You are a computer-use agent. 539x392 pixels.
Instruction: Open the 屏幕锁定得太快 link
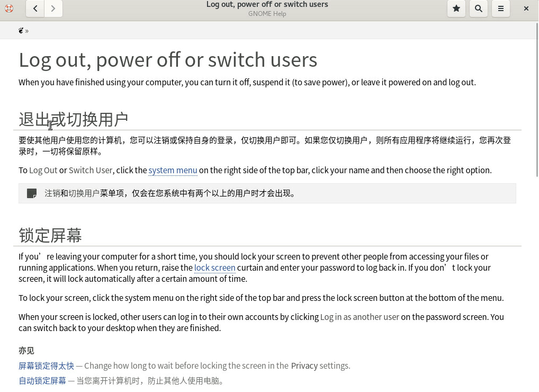coord(46,366)
